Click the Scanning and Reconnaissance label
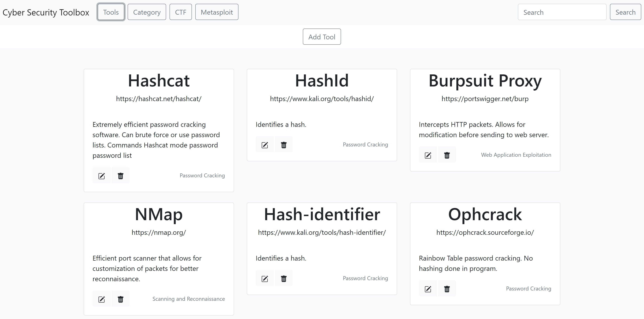Screen dimensions: 644x319 coord(189,299)
